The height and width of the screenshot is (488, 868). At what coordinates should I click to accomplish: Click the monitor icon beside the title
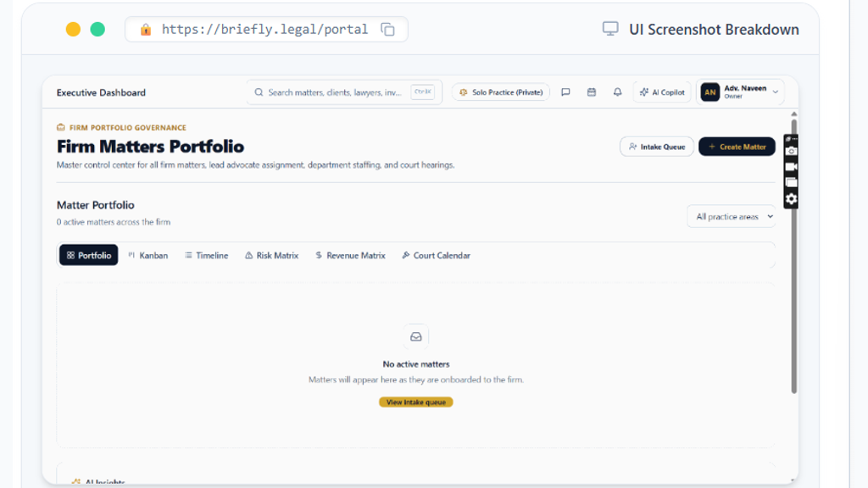click(x=610, y=29)
